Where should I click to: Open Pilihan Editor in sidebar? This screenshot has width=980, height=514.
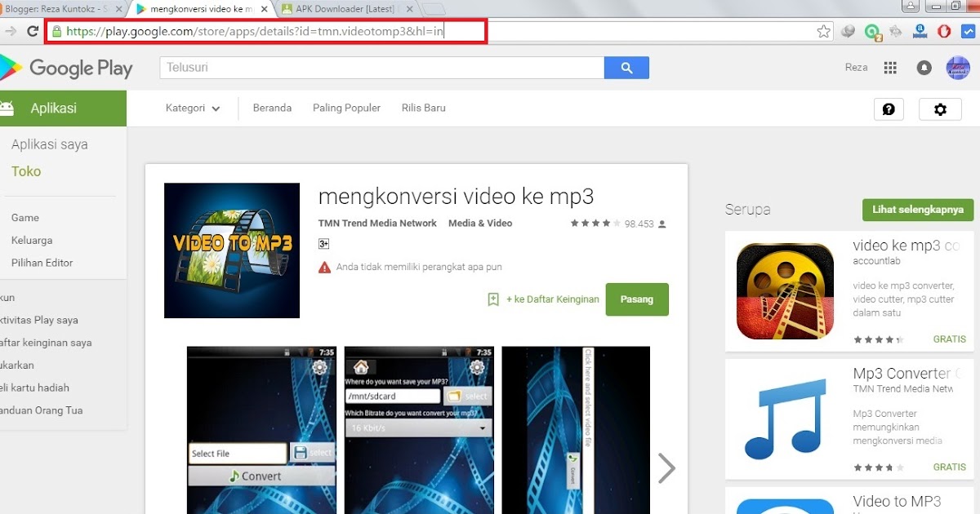click(42, 263)
